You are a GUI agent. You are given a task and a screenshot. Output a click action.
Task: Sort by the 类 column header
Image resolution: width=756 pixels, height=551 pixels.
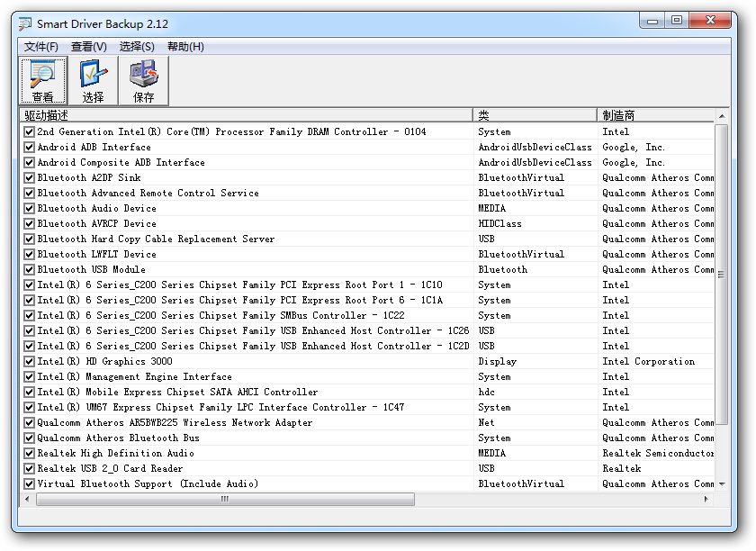[x=535, y=115]
